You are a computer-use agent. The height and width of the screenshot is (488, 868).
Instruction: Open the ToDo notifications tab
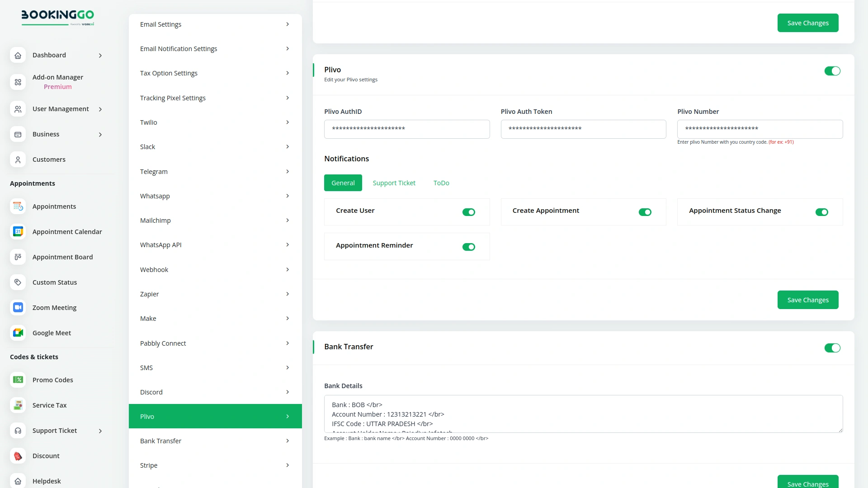pyautogui.click(x=441, y=183)
